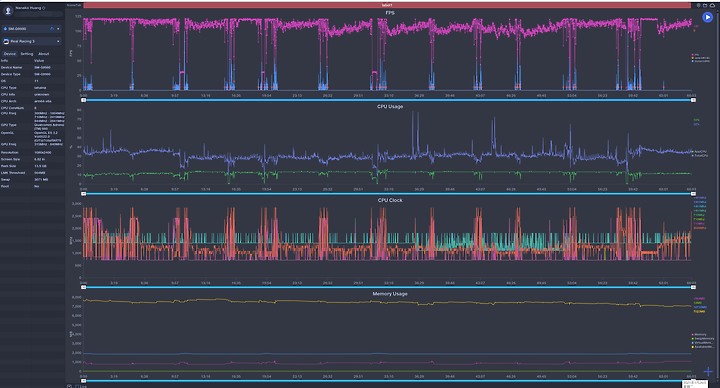Click the info icon next to the user name
Image resolution: width=720 pixels, height=388 pixels.
pyautogui.click(x=44, y=8)
